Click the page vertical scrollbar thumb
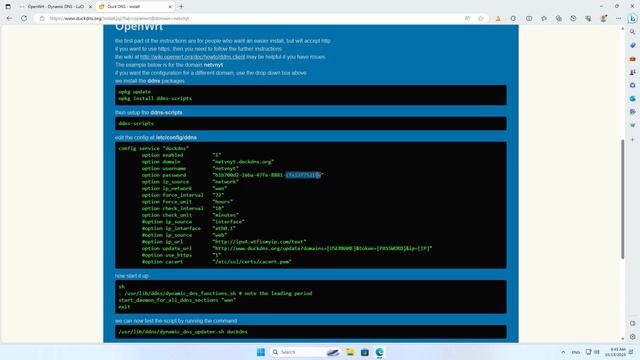 622,199
